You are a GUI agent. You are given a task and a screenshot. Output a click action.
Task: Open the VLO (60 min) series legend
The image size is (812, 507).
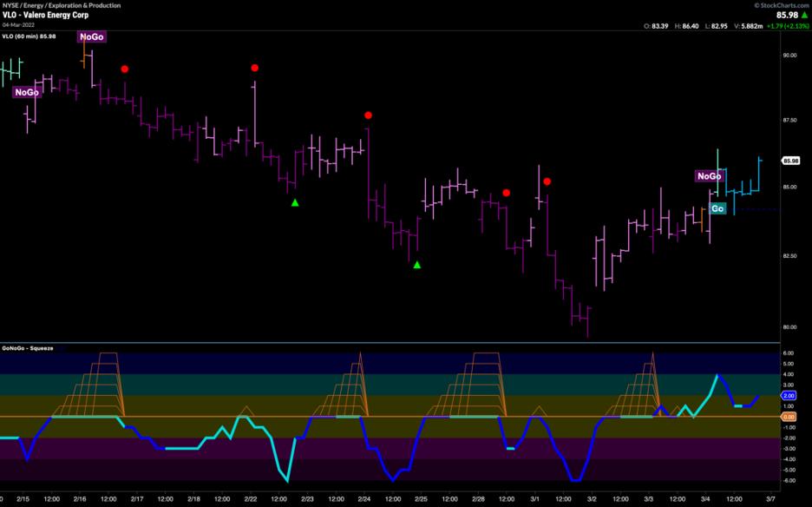[x=30, y=36]
